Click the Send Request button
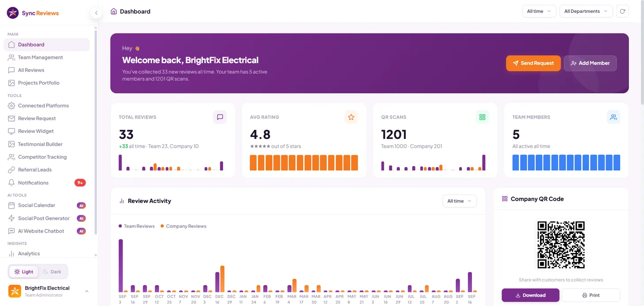Image resolution: width=644 pixels, height=306 pixels. 533,63
